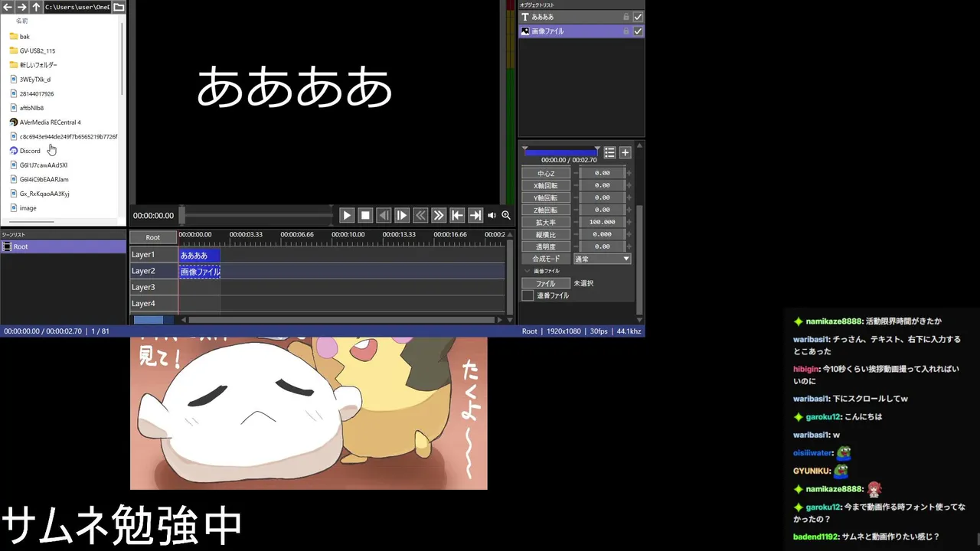Click the Layer3 header
The height and width of the screenshot is (551, 980).
click(x=153, y=288)
